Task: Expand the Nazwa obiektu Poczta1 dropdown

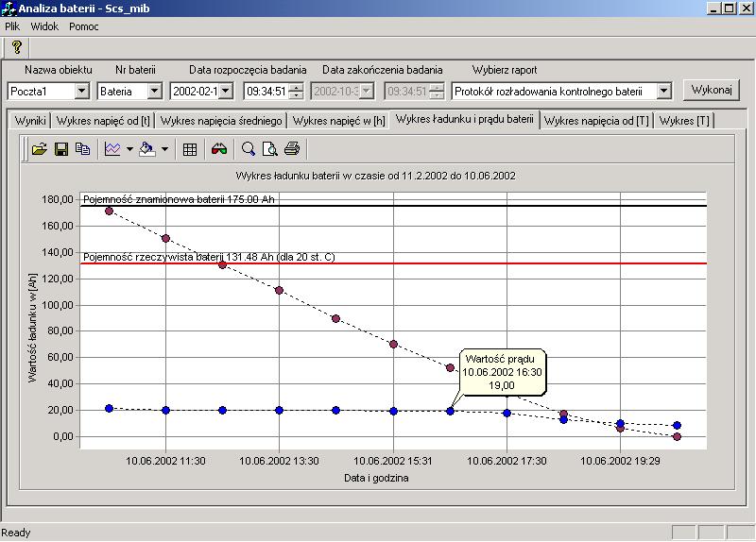Action: tap(82, 91)
